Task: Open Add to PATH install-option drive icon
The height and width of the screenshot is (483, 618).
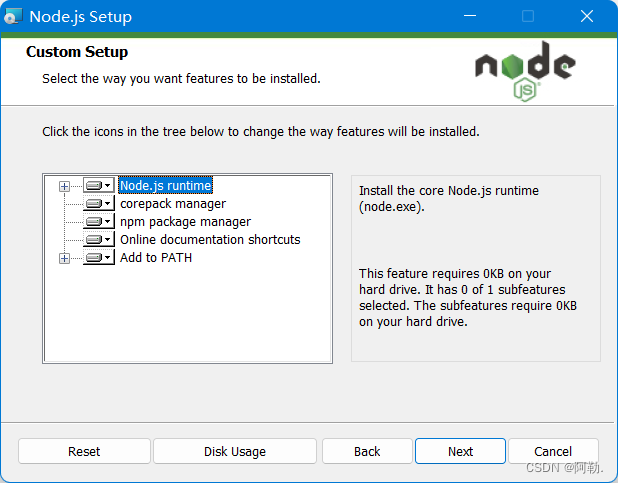Action: (99, 257)
